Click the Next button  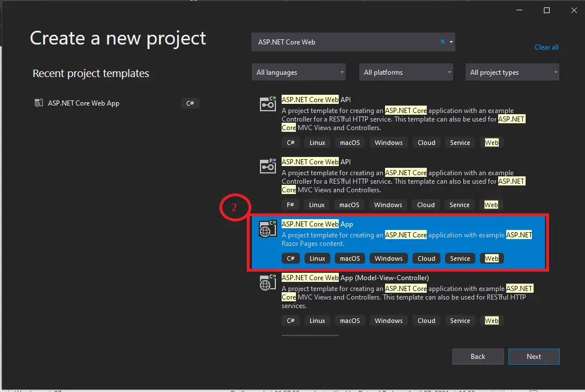coord(534,357)
